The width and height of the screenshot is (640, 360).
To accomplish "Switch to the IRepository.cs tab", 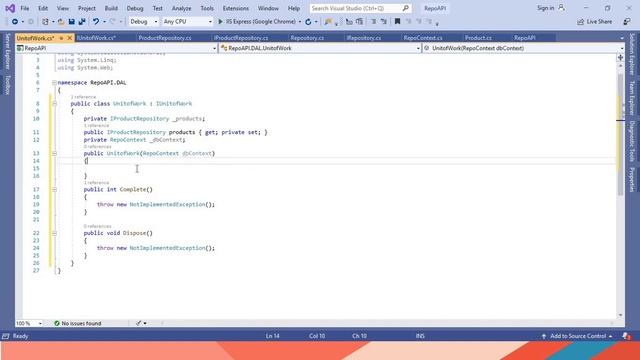I will click(x=364, y=38).
